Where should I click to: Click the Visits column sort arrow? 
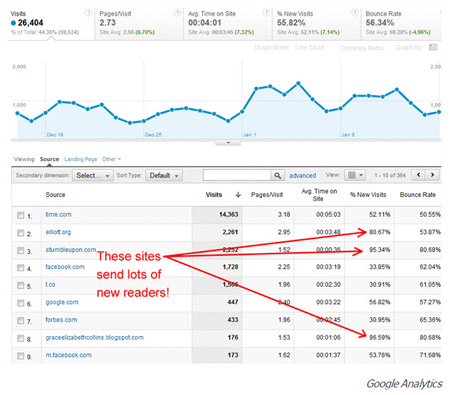[x=238, y=195]
